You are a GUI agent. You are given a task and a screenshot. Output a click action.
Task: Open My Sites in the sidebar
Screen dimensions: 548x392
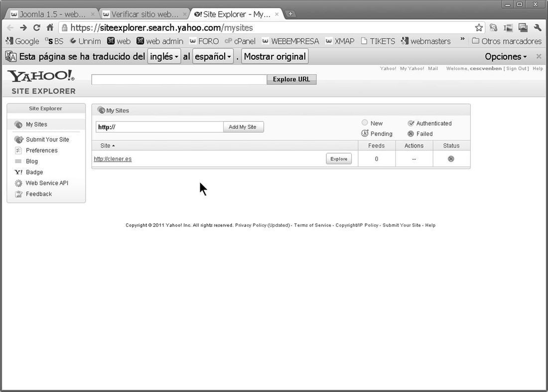[36, 125]
